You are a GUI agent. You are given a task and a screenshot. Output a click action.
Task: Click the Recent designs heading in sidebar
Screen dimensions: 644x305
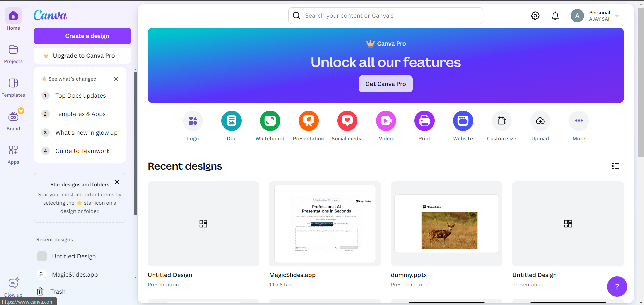pyautogui.click(x=55, y=240)
